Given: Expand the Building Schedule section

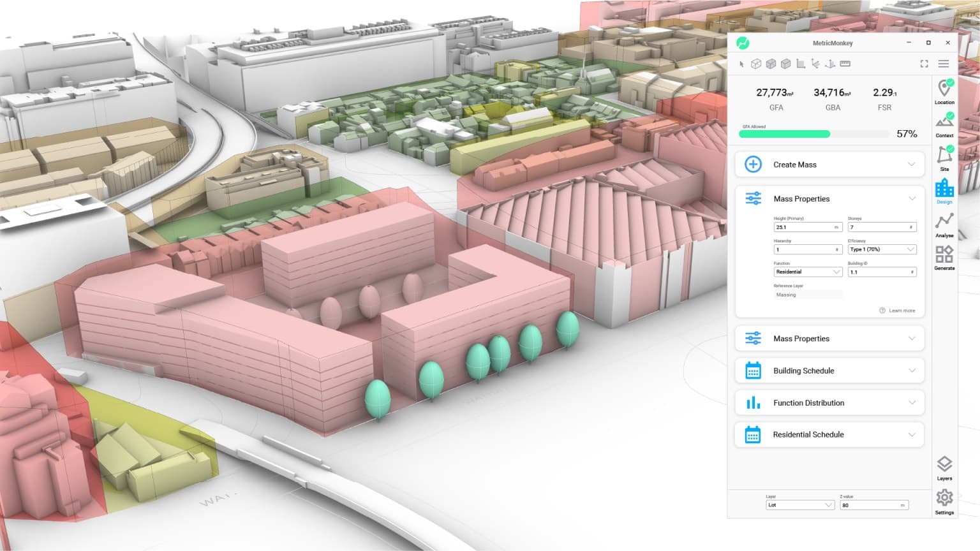Looking at the screenshot, I should point(829,371).
